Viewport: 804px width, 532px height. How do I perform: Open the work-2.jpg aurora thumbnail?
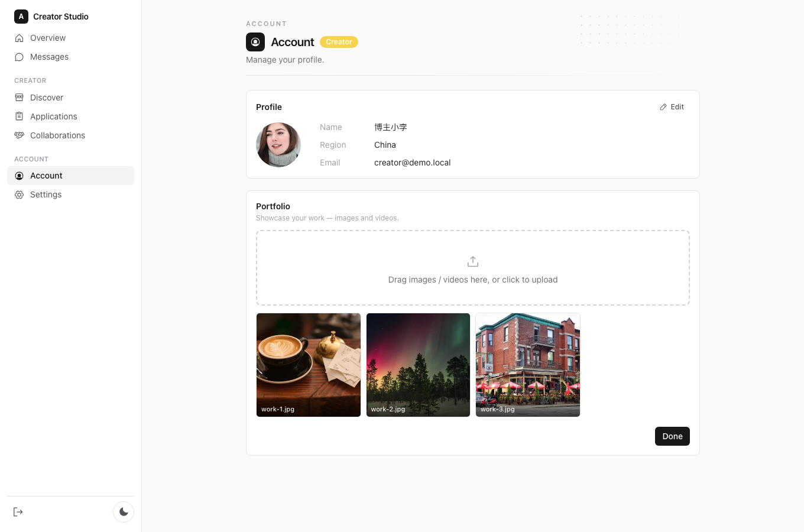tap(418, 365)
